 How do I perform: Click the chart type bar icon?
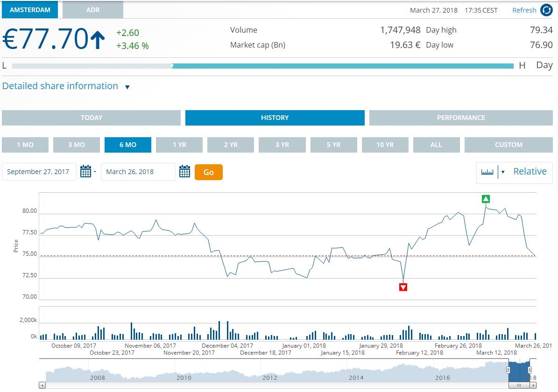(x=487, y=172)
